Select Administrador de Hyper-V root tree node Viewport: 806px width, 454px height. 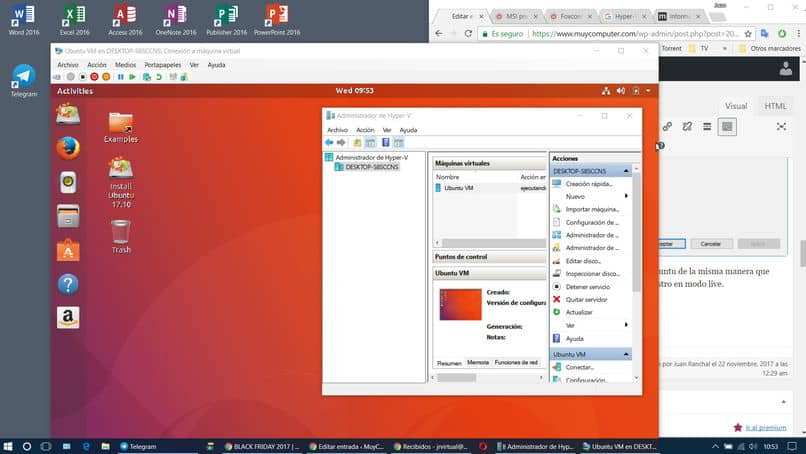pos(372,157)
